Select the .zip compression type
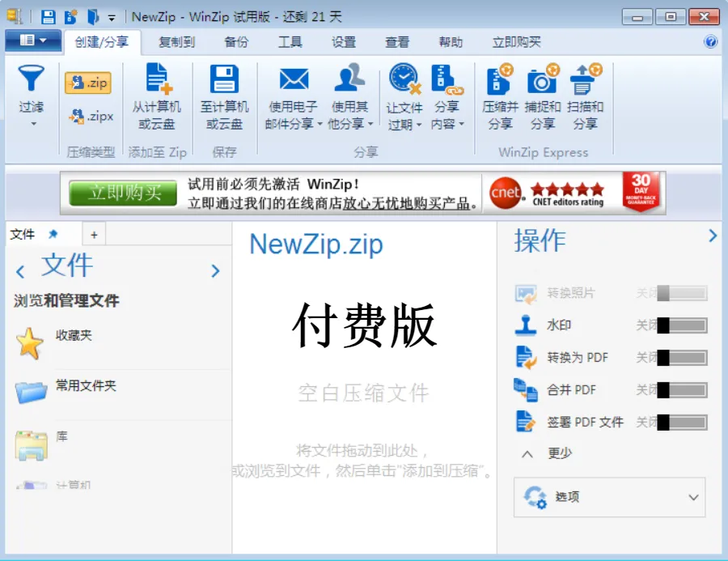 (88, 83)
